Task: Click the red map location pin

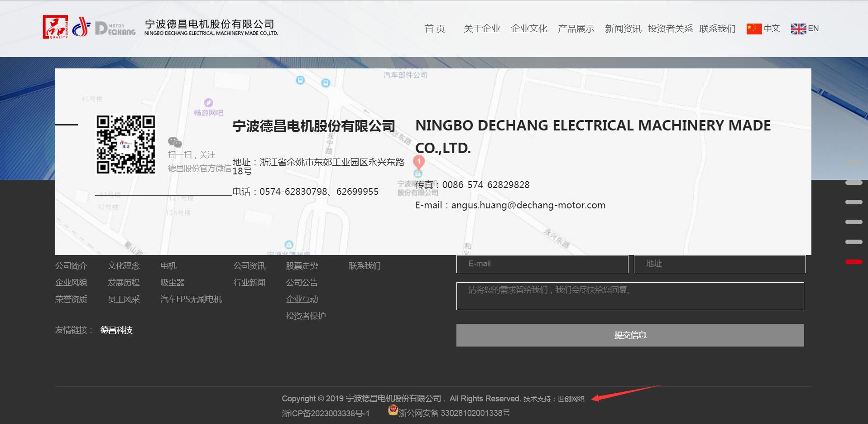Action: [419, 162]
